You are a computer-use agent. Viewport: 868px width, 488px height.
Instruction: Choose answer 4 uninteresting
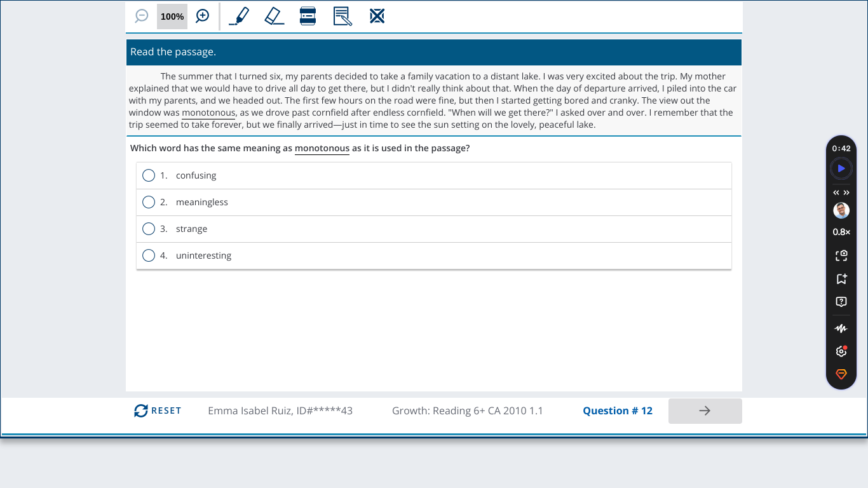pos(434,255)
